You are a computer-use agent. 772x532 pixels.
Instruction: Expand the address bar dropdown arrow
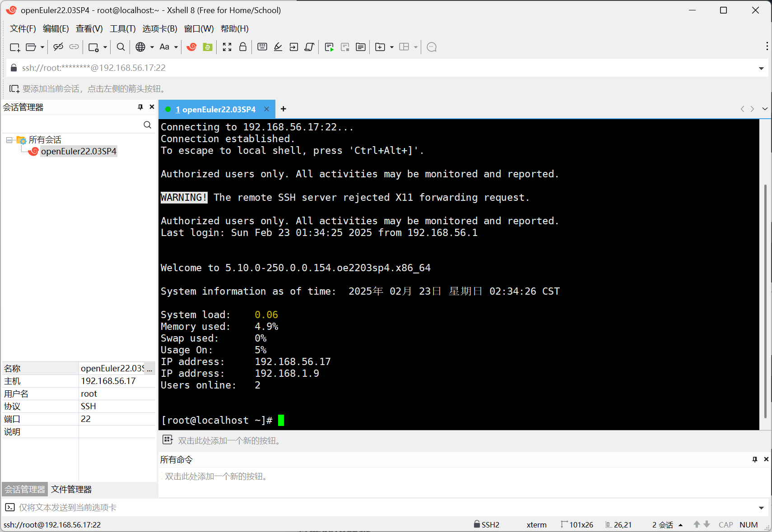(x=761, y=68)
